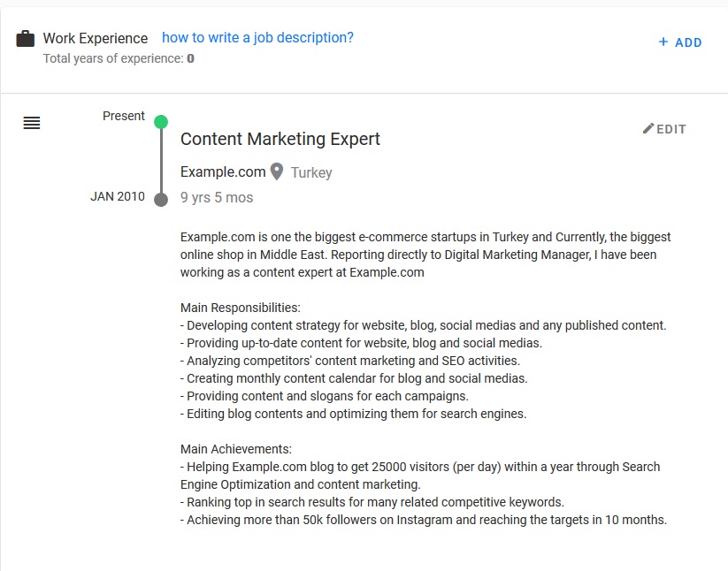Click the plus icon beside ADD
Viewport: 728px width, 571px height.
(663, 42)
